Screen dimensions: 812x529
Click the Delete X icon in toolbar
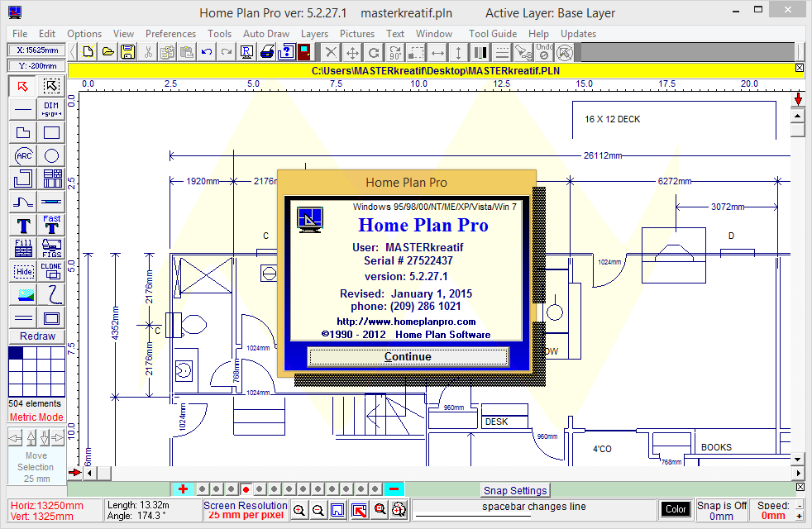(331, 52)
